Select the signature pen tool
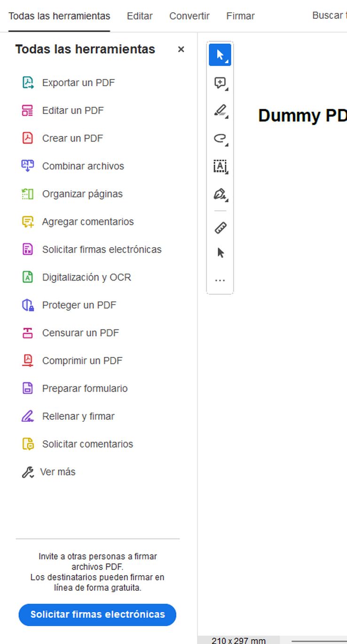347x644 pixels. [219, 194]
